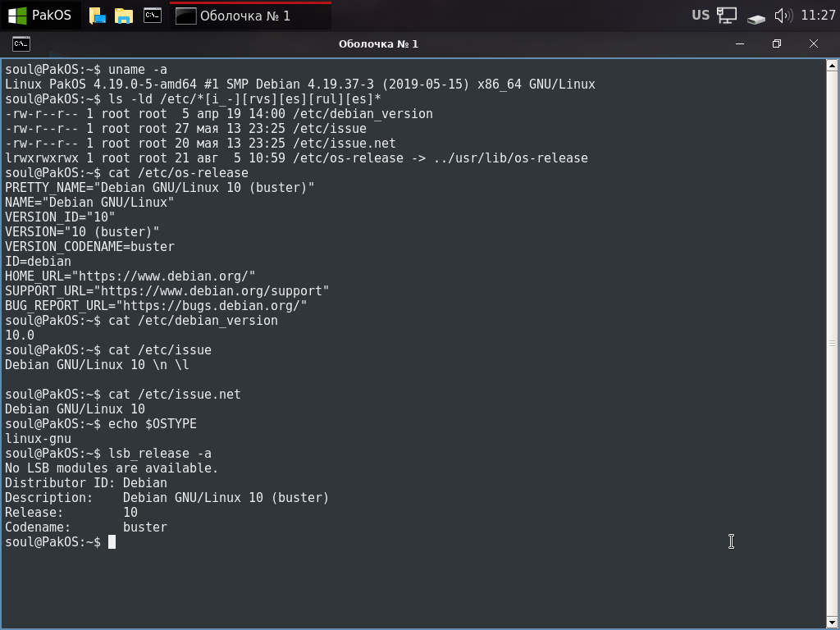Minimize the Оболочка № 1 window
The width and height of the screenshot is (840, 630).
point(740,44)
